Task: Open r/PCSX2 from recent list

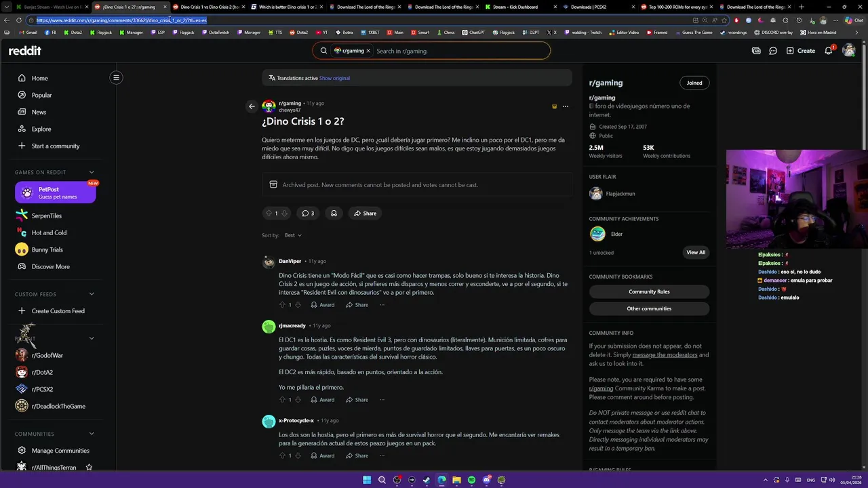Action: pyautogui.click(x=42, y=390)
